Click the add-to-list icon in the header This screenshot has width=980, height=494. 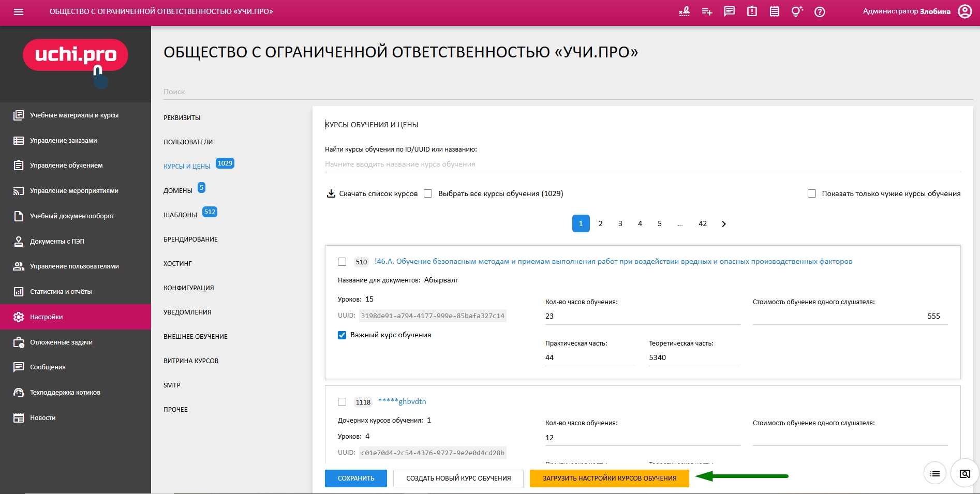click(x=707, y=11)
